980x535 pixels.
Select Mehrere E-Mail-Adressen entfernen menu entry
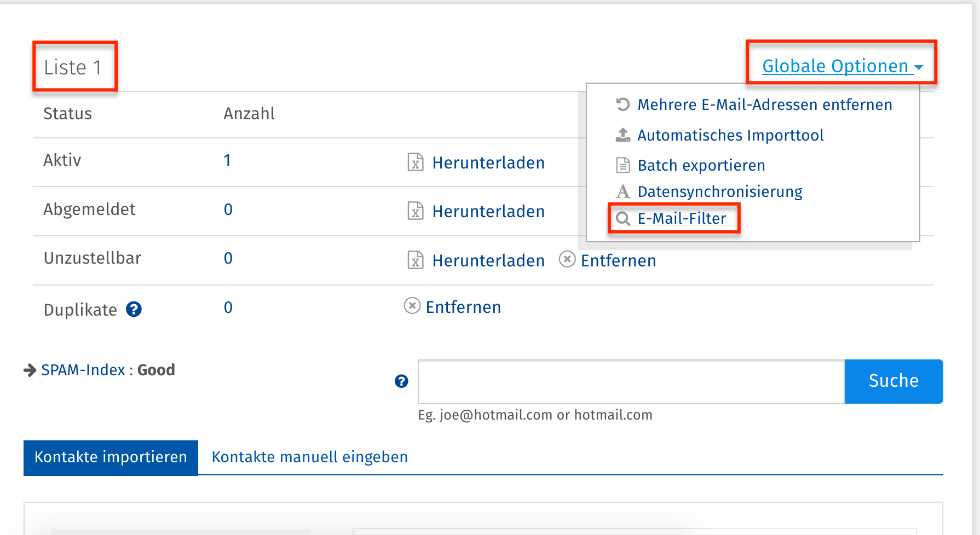pyautogui.click(x=764, y=104)
